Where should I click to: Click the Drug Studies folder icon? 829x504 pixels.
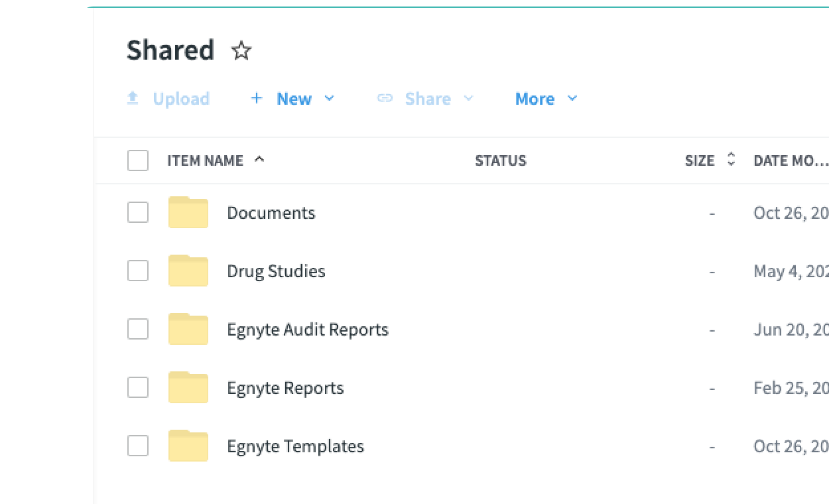click(x=188, y=271)
